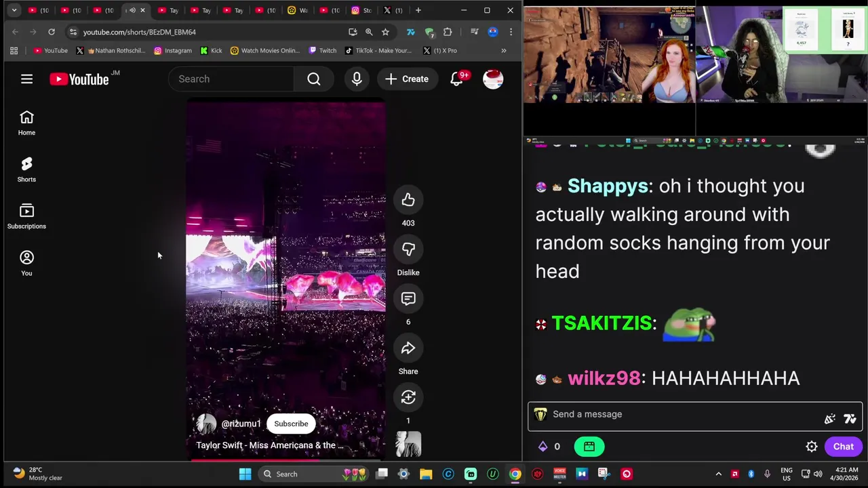The width and height of the screenshot is (868, 488).
Task: Open the YouTube account avatar menu
Action: click(x=493, y=79)
